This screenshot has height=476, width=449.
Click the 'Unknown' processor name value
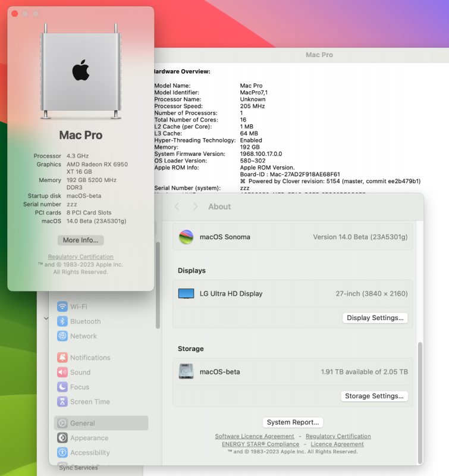pyautogui.click(x=253, y=99)
